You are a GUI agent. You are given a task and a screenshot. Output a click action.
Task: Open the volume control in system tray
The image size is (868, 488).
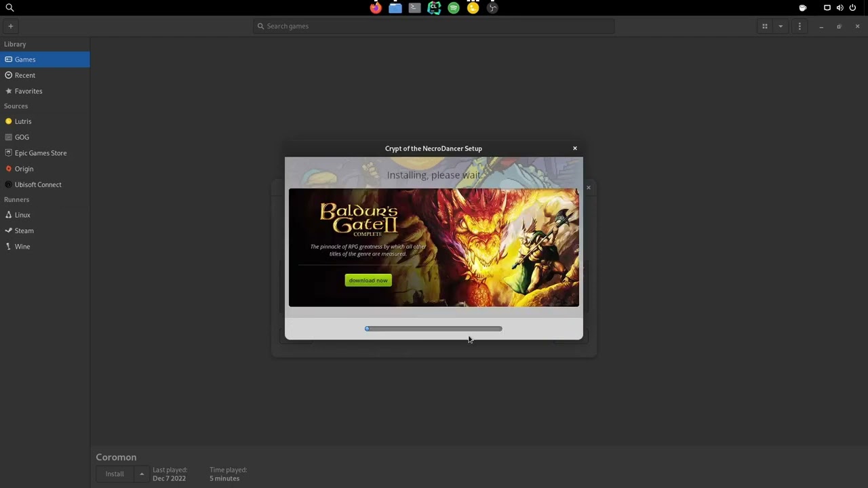840,8
